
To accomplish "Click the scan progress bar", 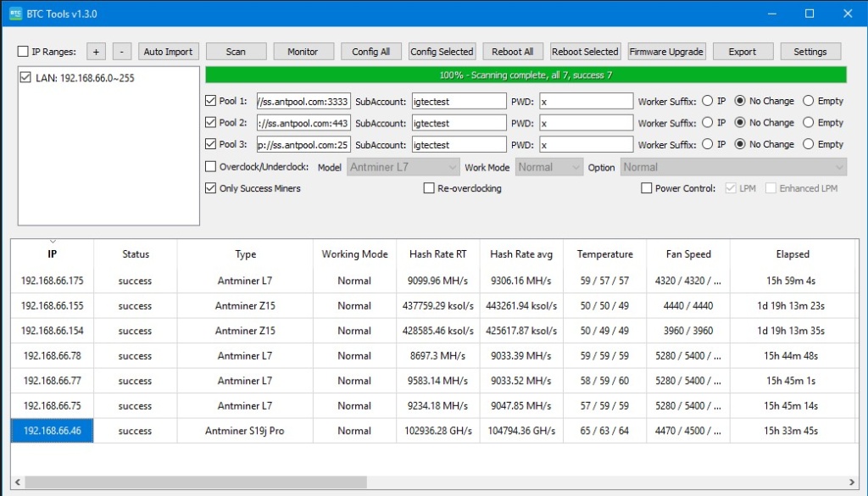I will 526,75.
